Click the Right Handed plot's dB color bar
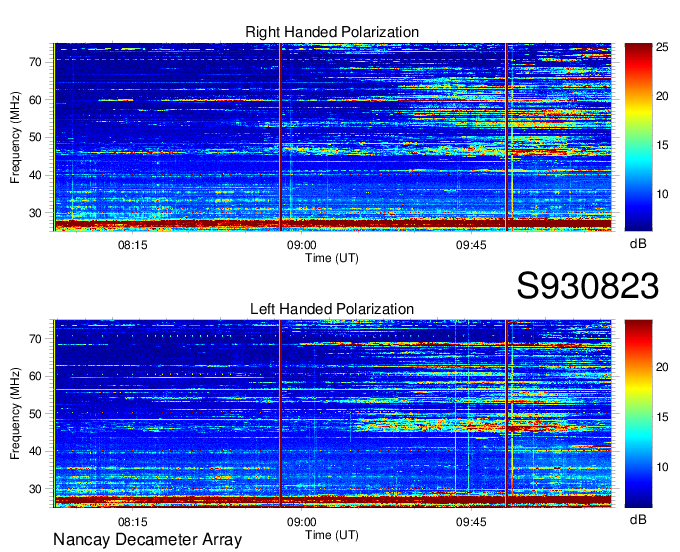This screenshot has width=680, height=552. tap(638, 137)
